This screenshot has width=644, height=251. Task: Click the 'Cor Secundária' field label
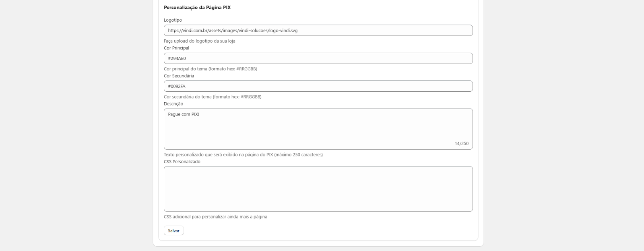point(179,76)
